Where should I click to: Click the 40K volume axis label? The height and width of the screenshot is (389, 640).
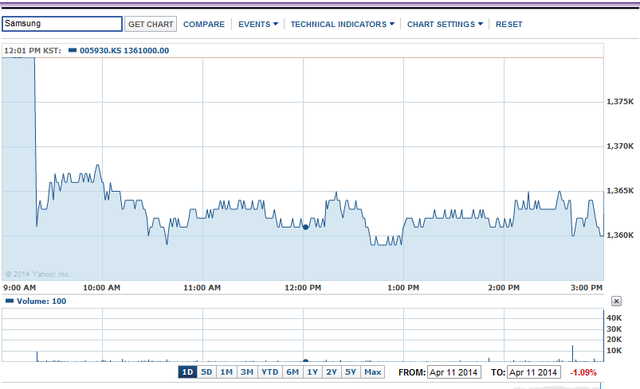point(614,318)
